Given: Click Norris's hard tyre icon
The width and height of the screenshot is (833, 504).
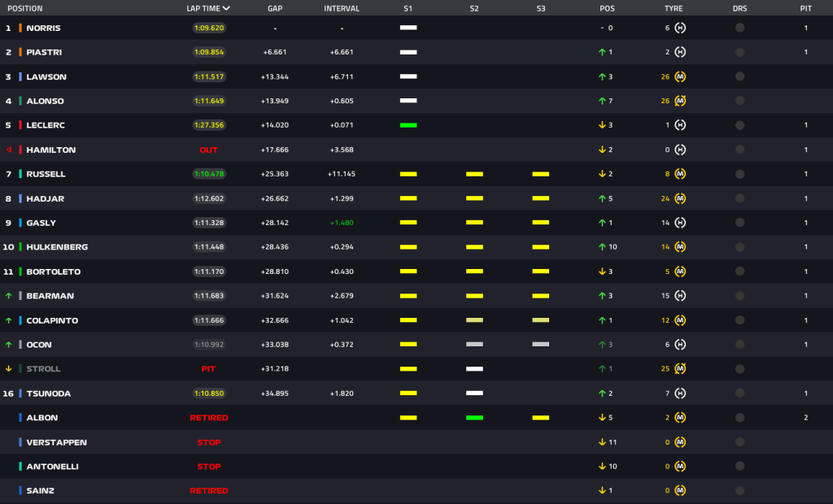Looking at the screenshot, I should pyautogui.click(x=680, y=28).
